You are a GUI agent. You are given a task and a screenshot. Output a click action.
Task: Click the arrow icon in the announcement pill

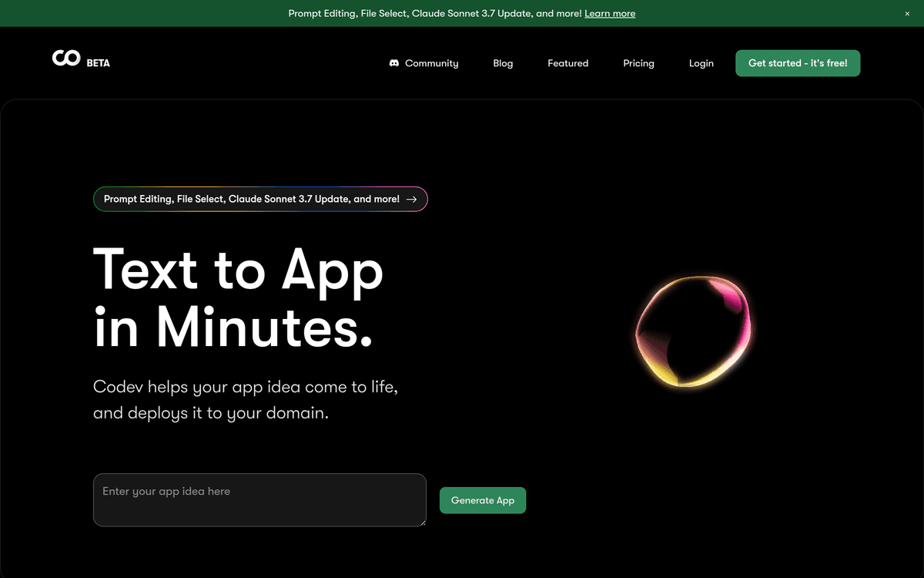412,199
